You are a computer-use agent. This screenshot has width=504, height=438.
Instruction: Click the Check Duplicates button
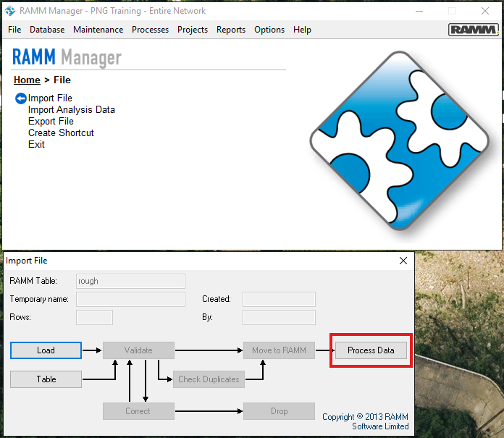[x=209, y=379]
